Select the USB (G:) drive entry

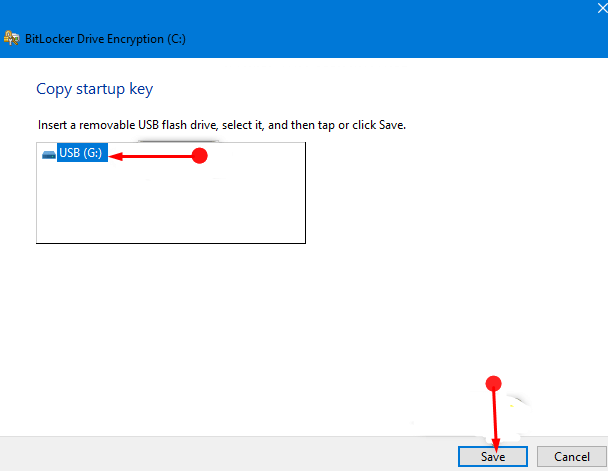coord(82,153)
